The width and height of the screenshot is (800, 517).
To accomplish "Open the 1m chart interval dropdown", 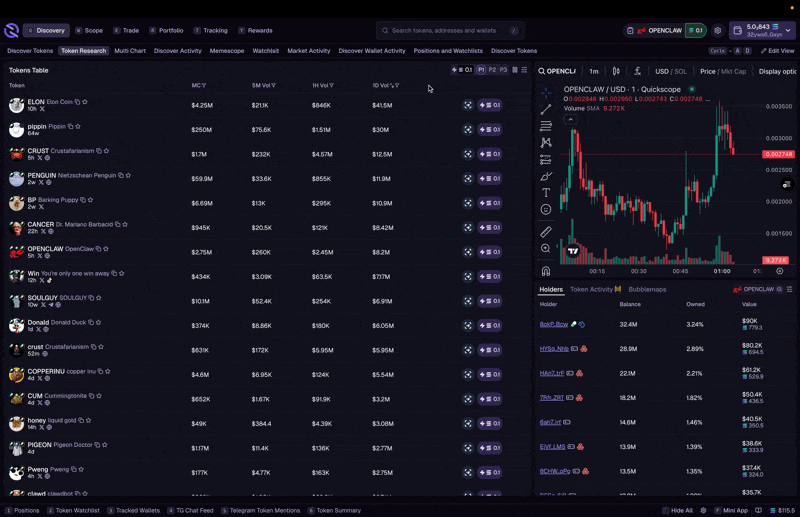I will pos(594,71).
